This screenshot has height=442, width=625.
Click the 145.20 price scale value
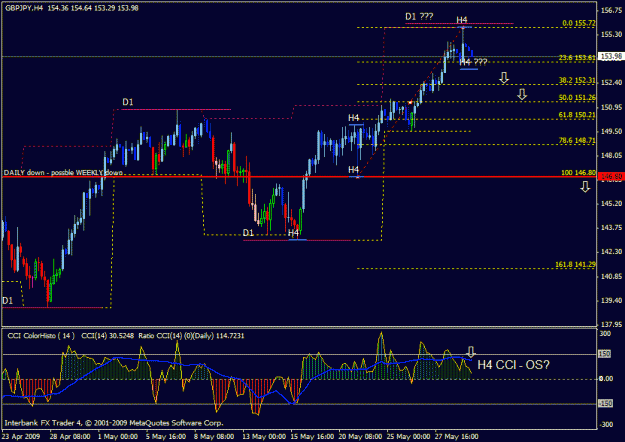(611, 204)
